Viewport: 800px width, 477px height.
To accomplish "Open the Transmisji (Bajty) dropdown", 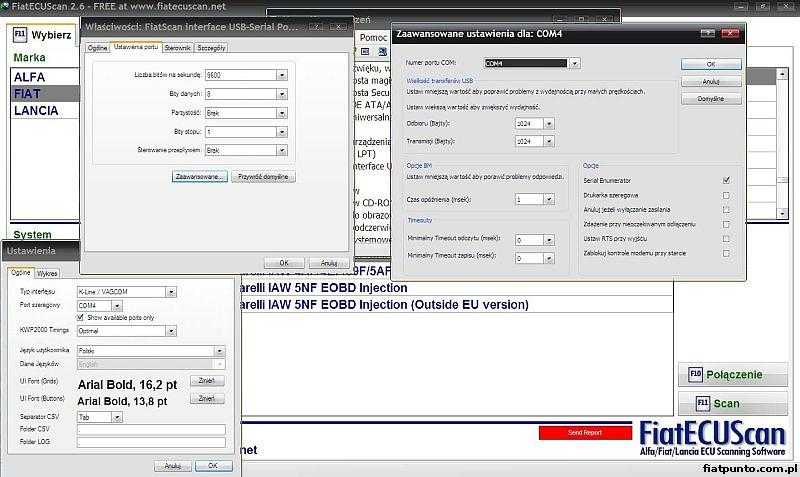I will (x=549, y=141).
